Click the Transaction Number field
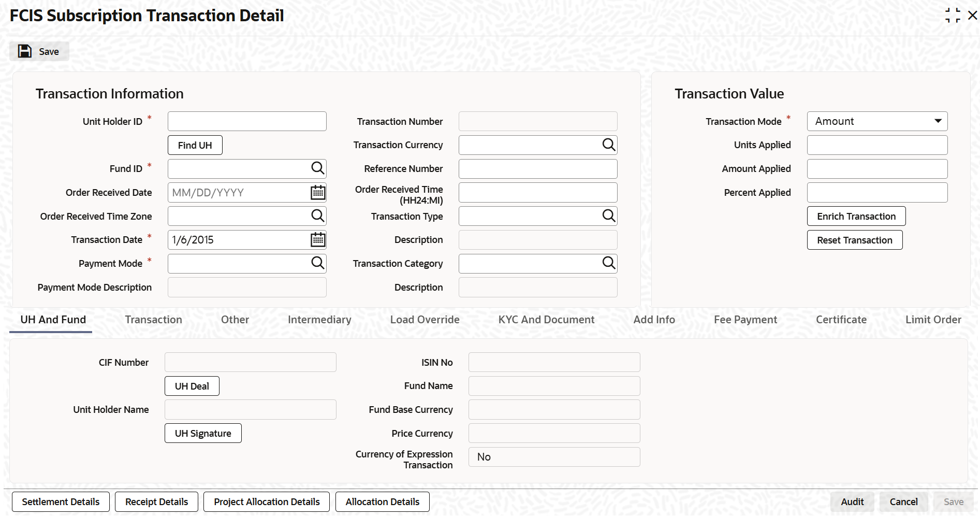Viewport: 980px width, 516px height. [x=538, y=121]
